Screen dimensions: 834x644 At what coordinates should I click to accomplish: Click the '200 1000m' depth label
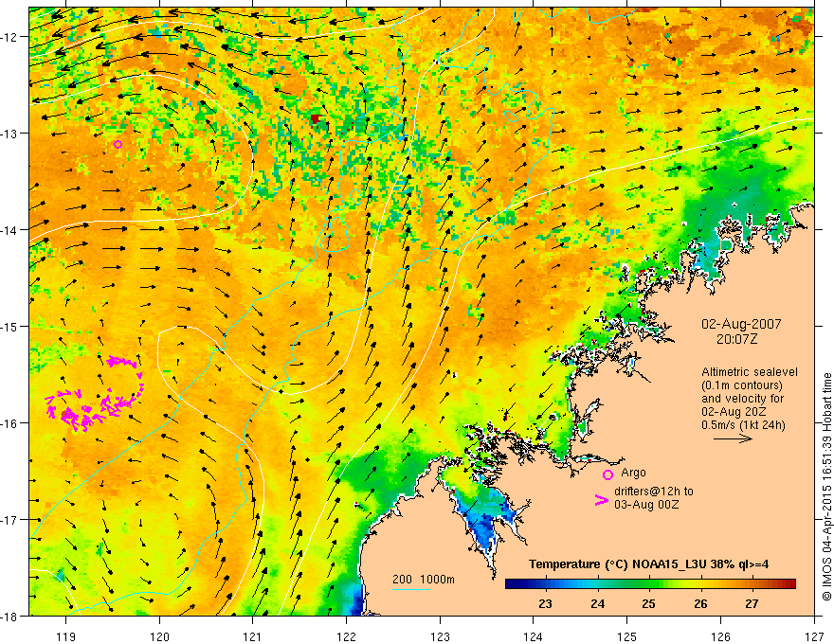coord(424,580)
